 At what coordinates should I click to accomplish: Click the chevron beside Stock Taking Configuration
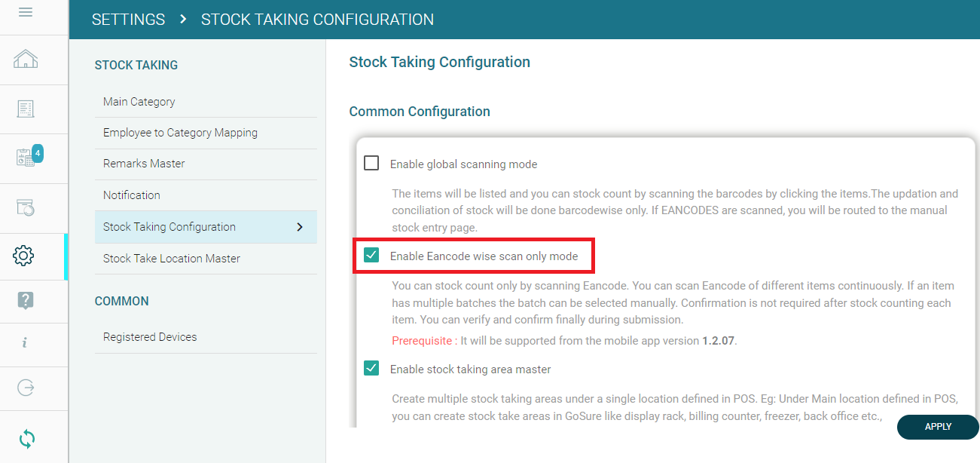(x=300, y=227)
